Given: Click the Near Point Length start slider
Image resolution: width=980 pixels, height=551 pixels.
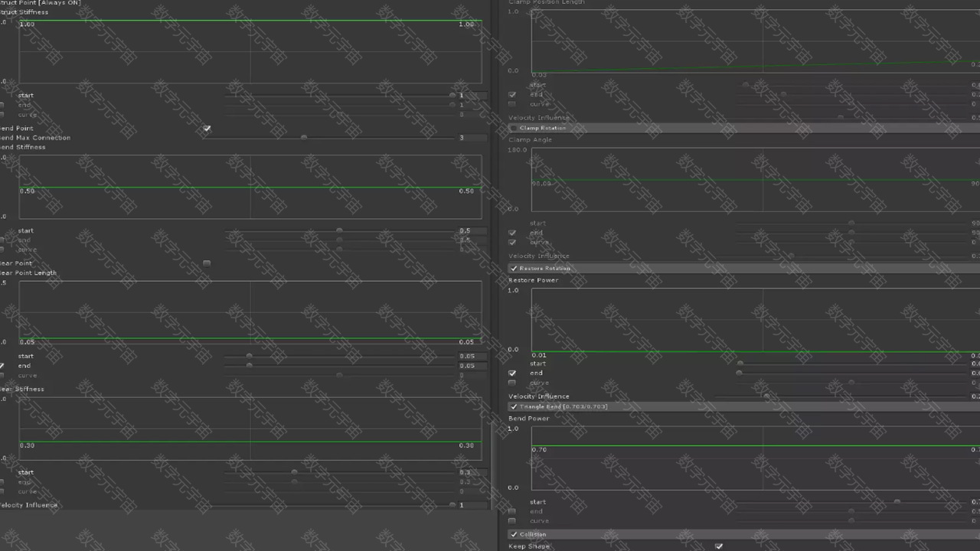Looking at the screenshot, I should coord(339,356).
